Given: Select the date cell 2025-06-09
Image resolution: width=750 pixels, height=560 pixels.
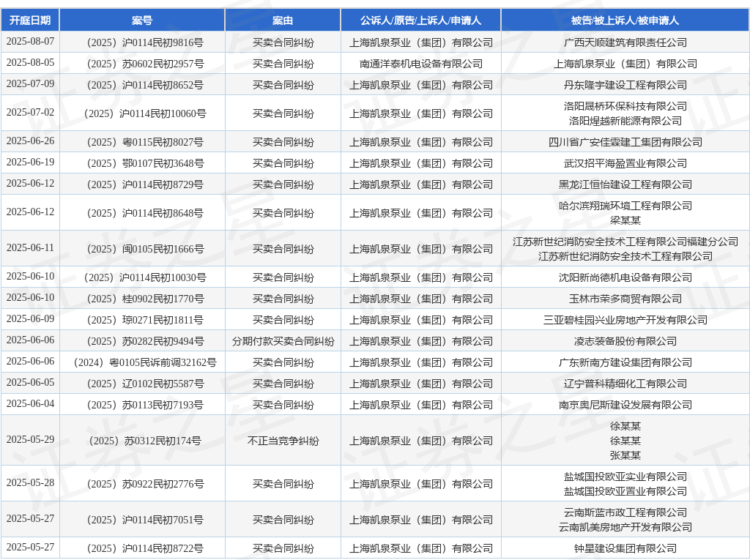Looking at the screenshot, I should [30, 319].
